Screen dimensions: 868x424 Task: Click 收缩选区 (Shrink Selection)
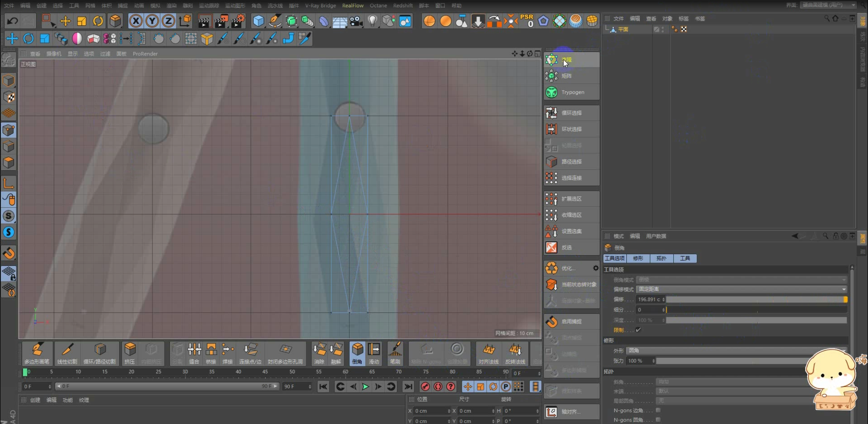click(x=571, y=215)
